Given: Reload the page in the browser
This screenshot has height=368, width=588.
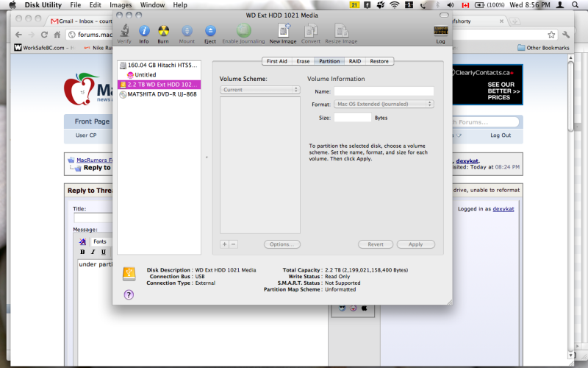Looking at the screenshot, I should coord(44,35).
